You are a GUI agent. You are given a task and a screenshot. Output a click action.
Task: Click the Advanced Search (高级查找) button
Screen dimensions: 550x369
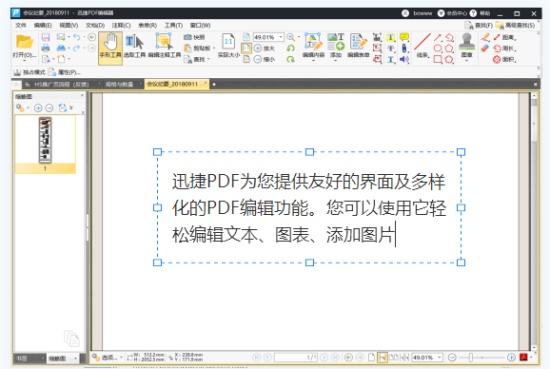516,25
